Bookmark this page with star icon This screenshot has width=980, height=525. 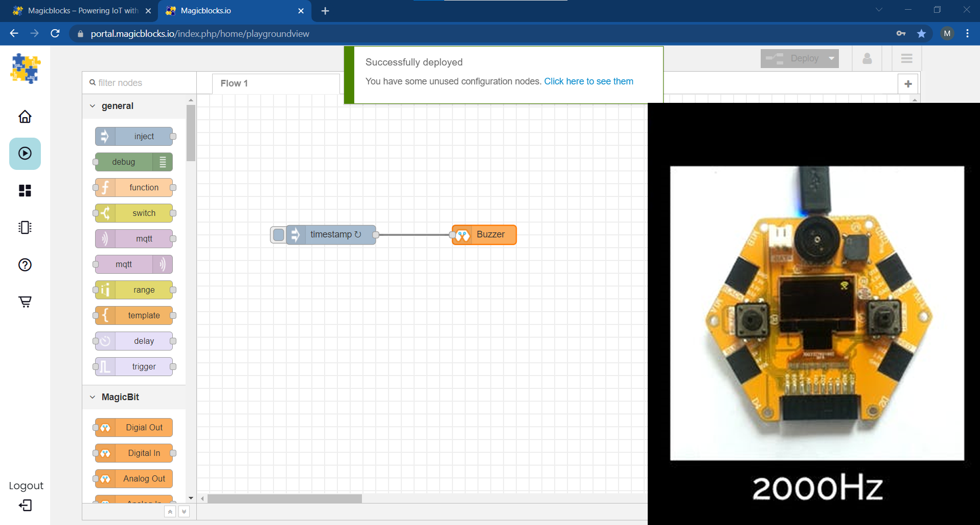coord(921,34)
